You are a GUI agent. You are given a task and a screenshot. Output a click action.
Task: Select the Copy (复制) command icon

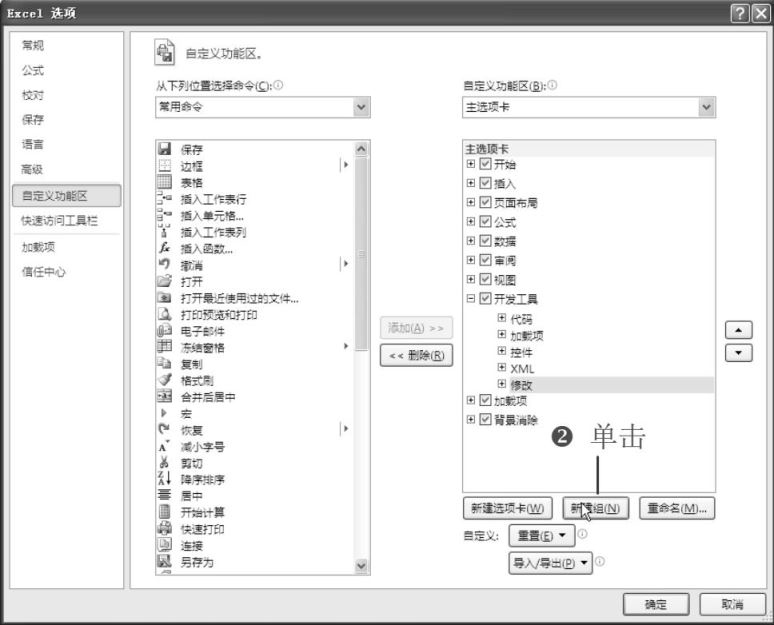164,363
